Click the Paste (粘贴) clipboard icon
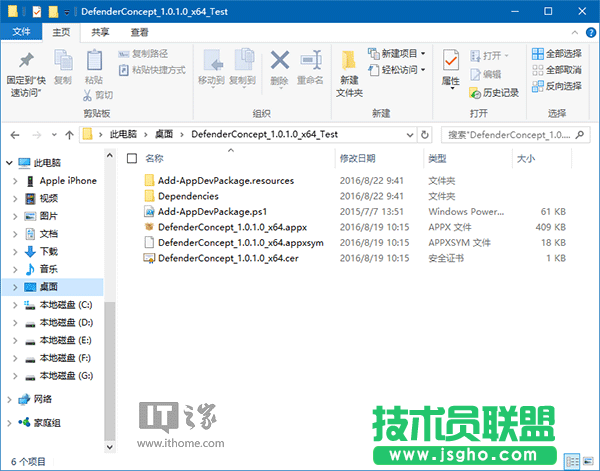This screenshot has width=600, height=471. (x=94, y=60)
